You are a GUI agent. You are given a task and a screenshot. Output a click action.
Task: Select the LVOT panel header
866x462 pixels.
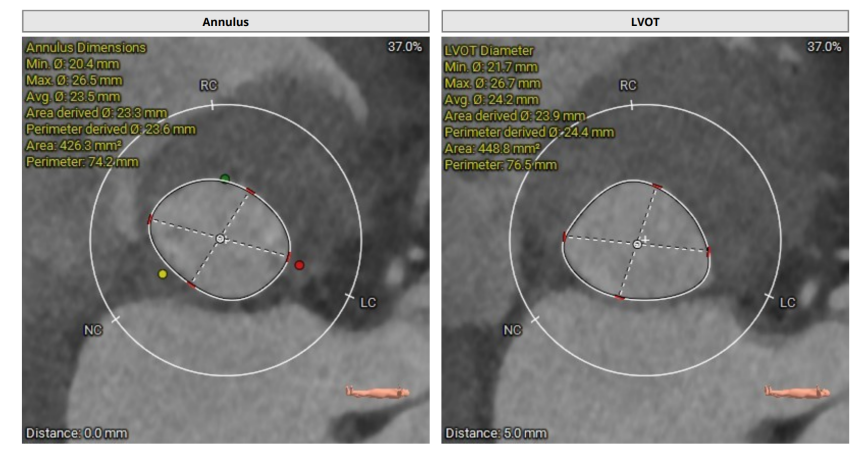(645, 22)
